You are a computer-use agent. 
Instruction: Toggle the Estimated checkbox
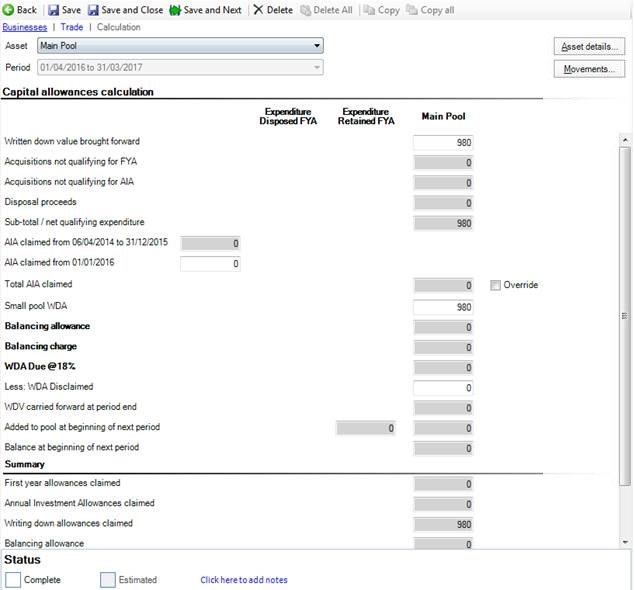pyautogui.click(x=108, y=579)
